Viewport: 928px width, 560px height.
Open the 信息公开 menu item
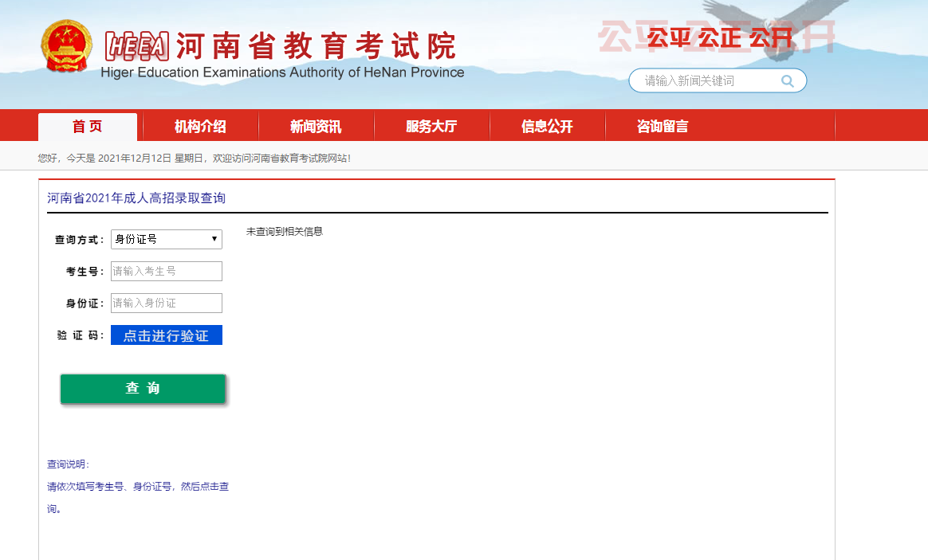coord(547,127)
